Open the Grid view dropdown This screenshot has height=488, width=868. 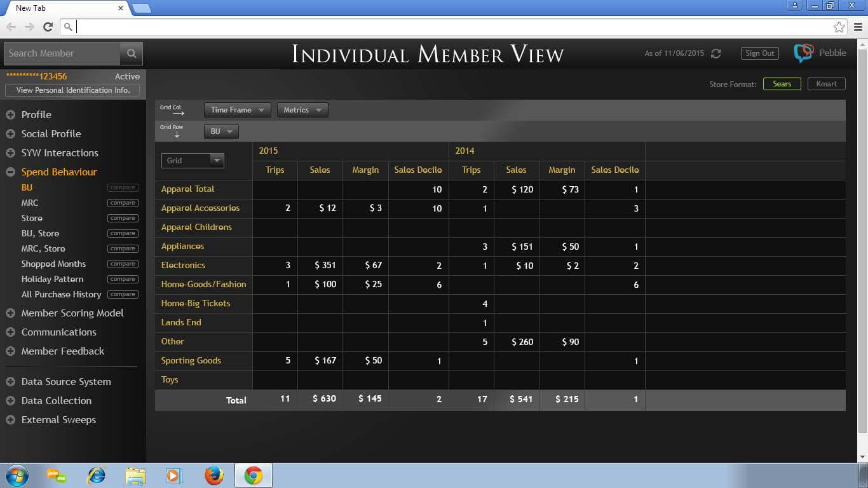coord(193,161)
